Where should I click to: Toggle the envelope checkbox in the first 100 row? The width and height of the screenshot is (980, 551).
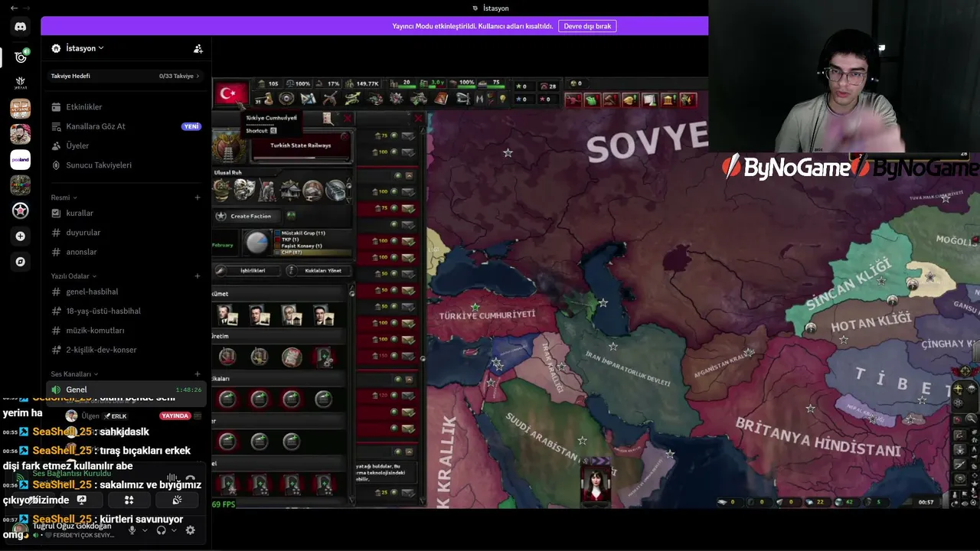(408, 152)
